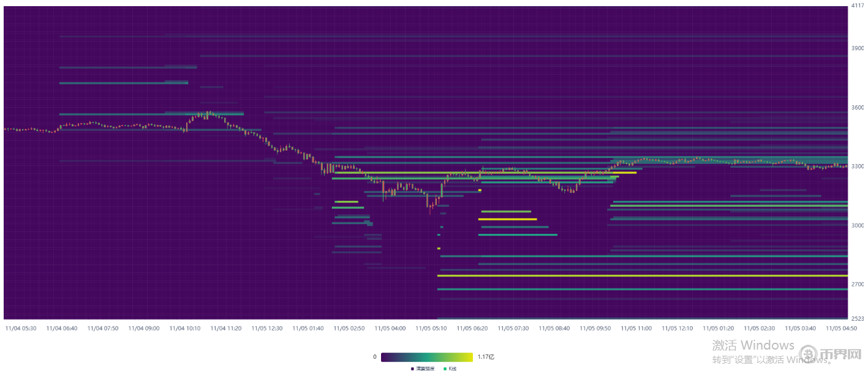Click the short bright yellow band just above 3000
This screenshot has height=371, width=868.
[x=507, y=219]
